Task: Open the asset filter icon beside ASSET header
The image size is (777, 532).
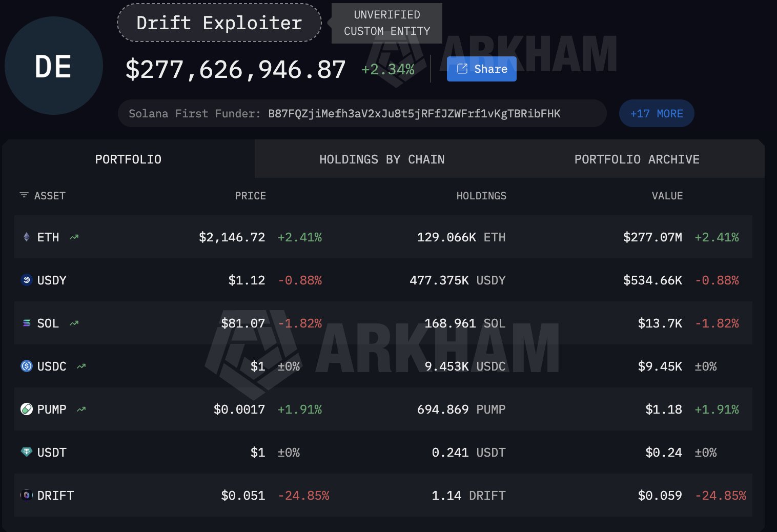Action: coord(24,195)
